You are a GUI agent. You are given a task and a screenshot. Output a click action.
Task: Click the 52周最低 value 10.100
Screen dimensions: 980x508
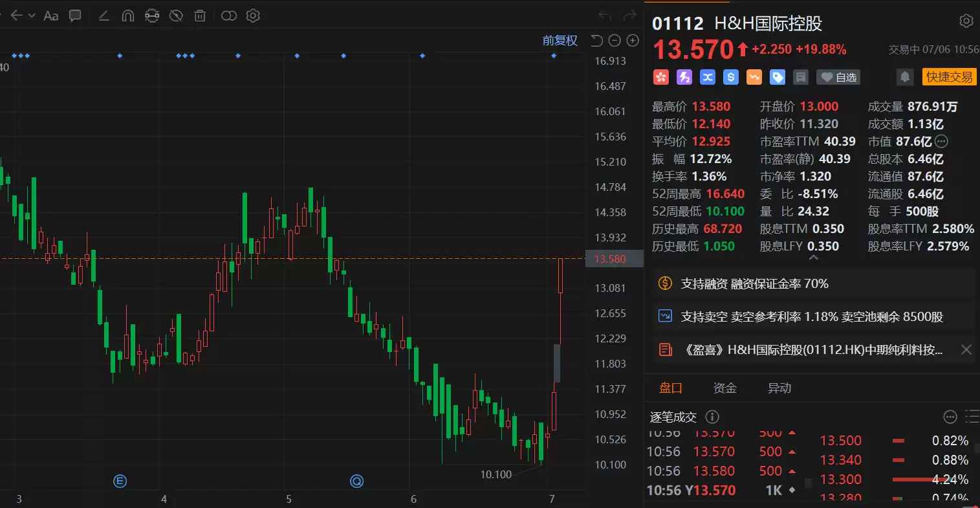(x=725, y=212)
